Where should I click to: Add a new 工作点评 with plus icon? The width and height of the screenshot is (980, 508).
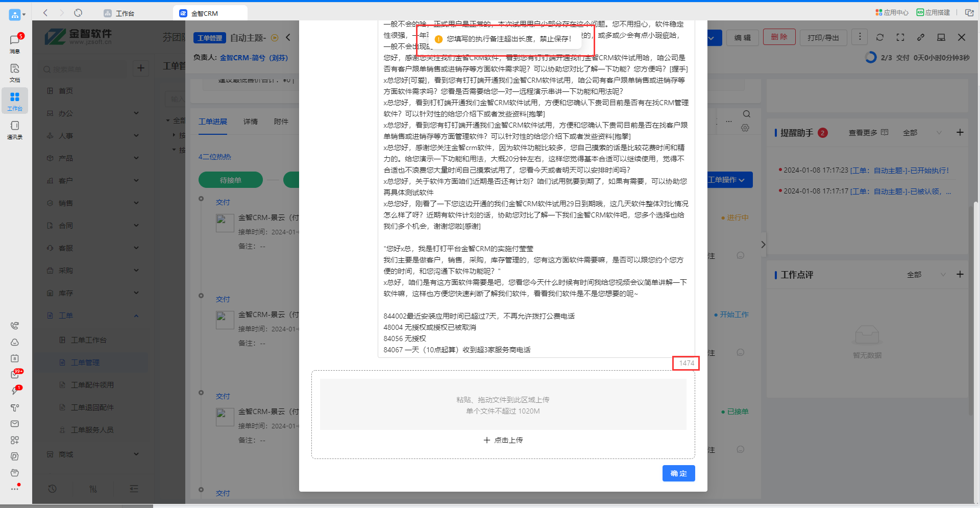click(x=960, y=274)
